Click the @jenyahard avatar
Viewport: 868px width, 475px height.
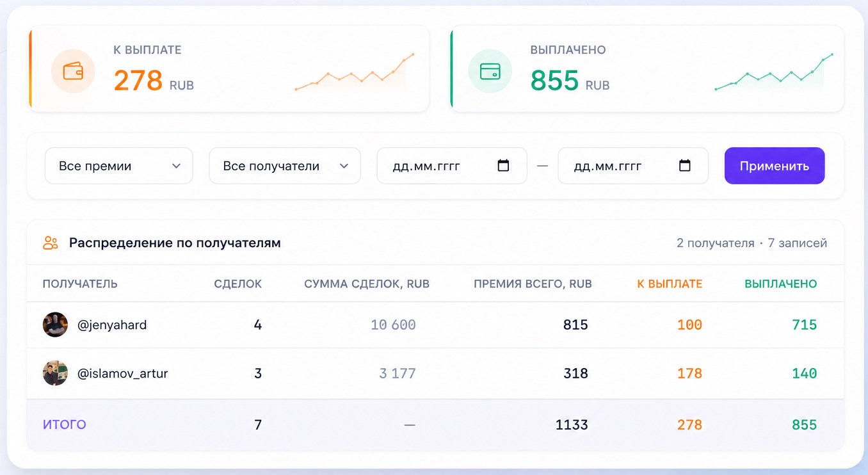(x=55, y=325)
